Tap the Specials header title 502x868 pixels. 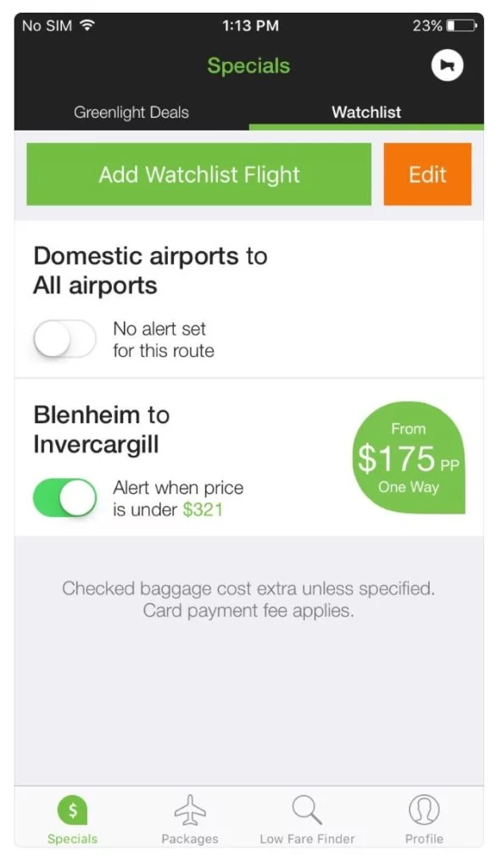[x=248, y=66]
